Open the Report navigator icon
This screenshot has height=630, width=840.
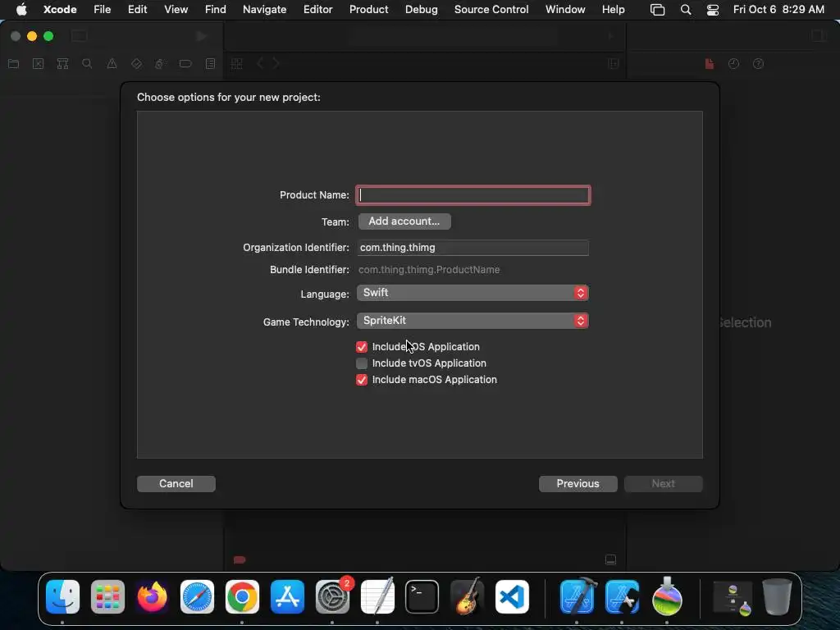[211, 64]
